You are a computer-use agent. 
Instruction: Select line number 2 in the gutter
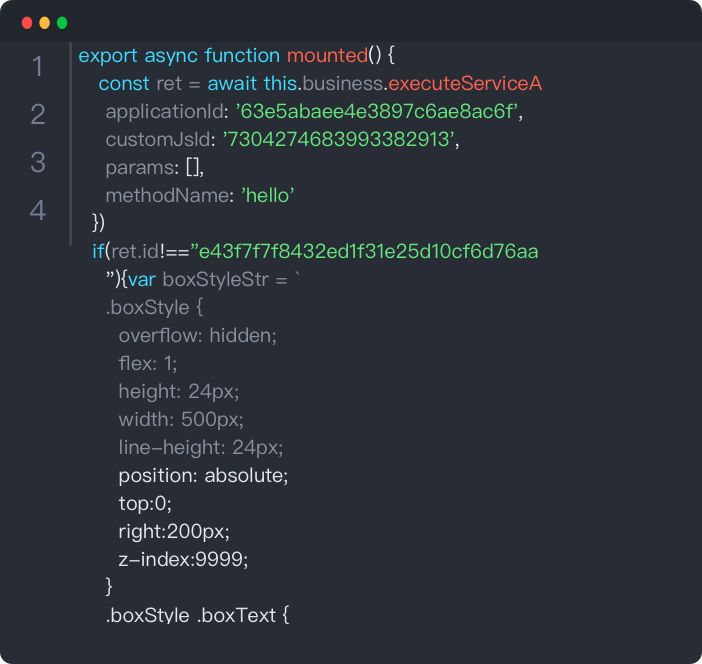pos(38,115)
